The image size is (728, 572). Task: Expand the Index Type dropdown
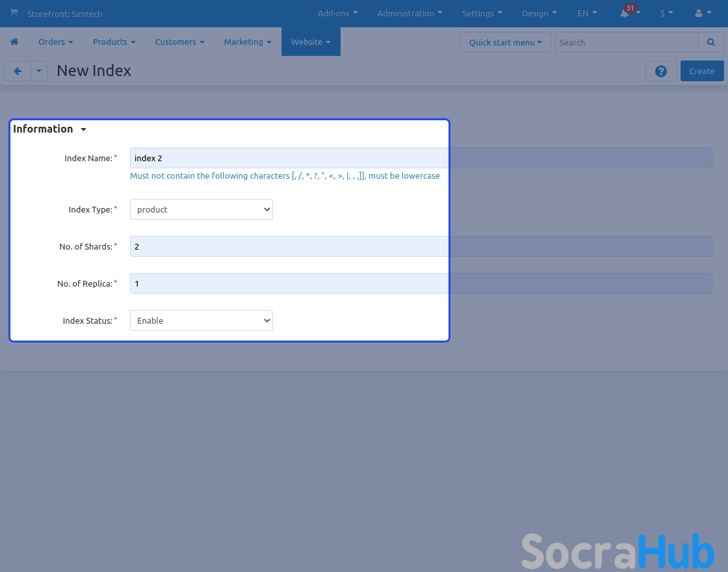pyautogui.click(x=201, y=209)
